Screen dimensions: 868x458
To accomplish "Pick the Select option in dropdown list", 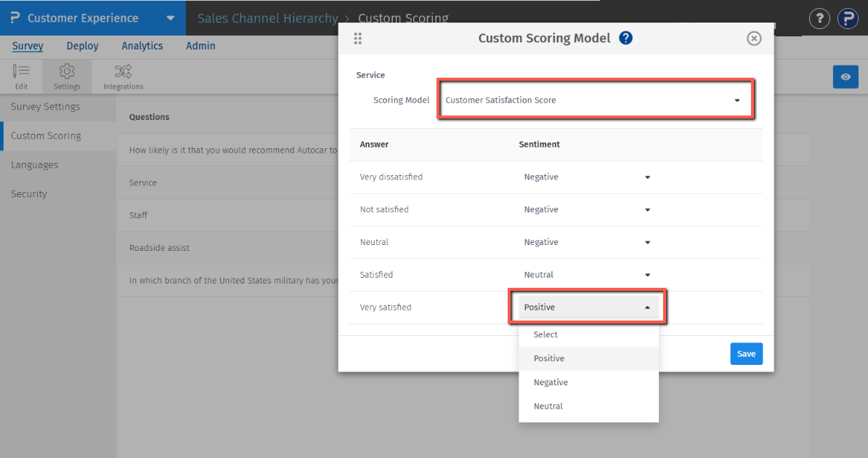I will click(545, 335).
